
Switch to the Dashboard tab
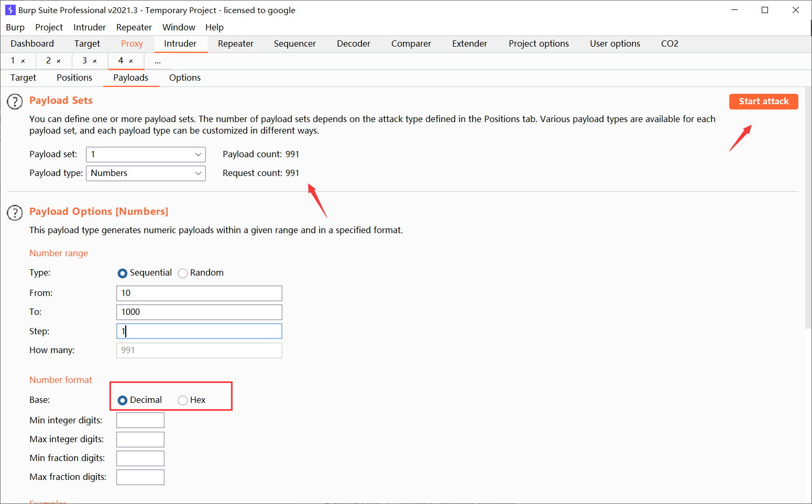tap(32, 44)
